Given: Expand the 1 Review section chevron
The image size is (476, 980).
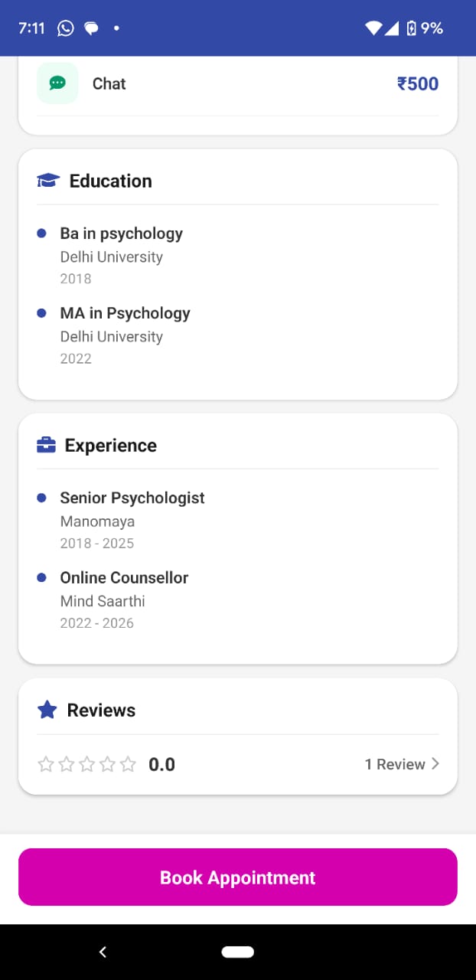Looking at the screenshot, I should point(435,763).
